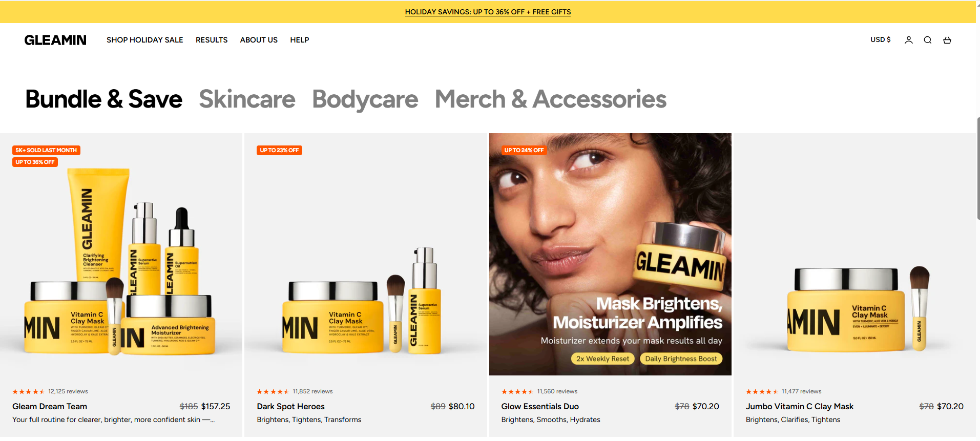
Task: Click the Dark Spot Heroes product image
Action: pos(365,254)
